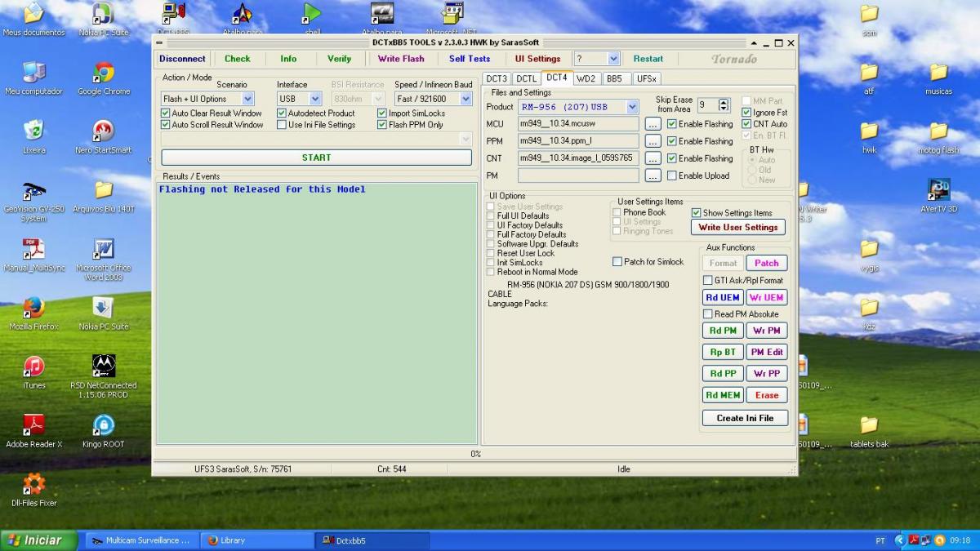
Task: Toggle Auto Scroll Result Window checkbox
Action: [x=166, y=125]
